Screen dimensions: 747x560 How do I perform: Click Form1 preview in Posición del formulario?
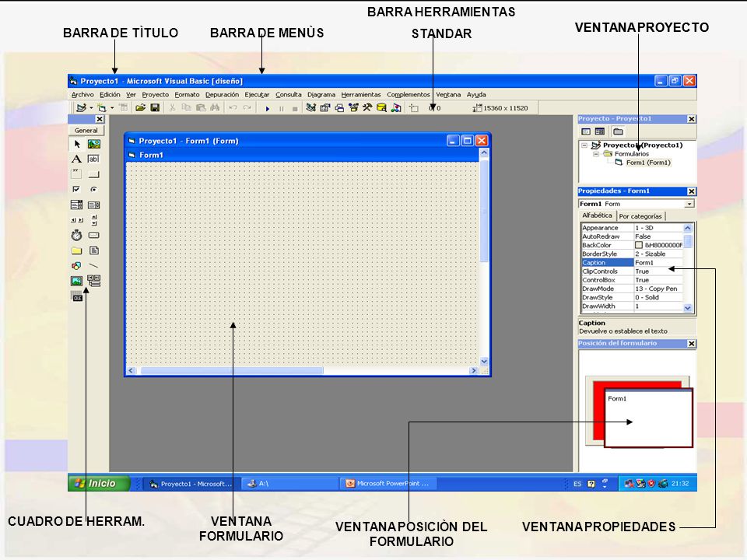[x=648, y=418]
